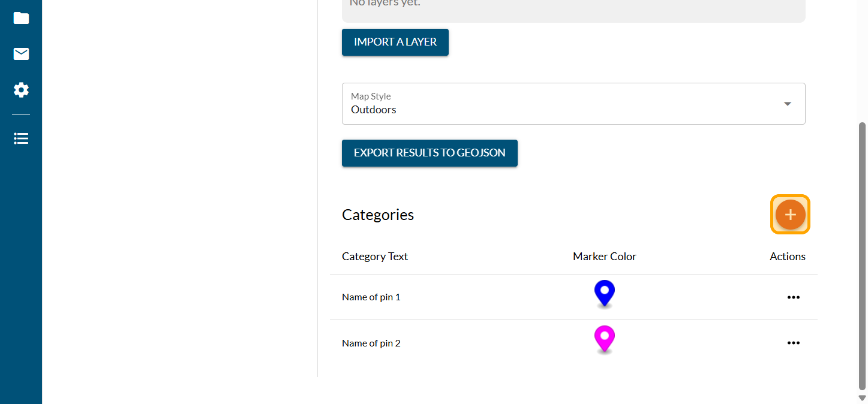This screenshot has width=868, height=404.
Task: Select the Name of pin 1 row text
Action: tap(371, 297)
